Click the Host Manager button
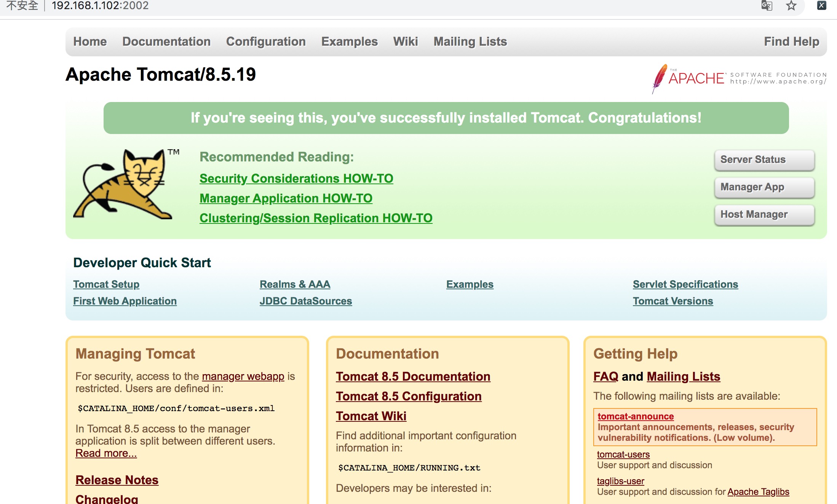Viewport: 837px width, 504px height. 764,215
